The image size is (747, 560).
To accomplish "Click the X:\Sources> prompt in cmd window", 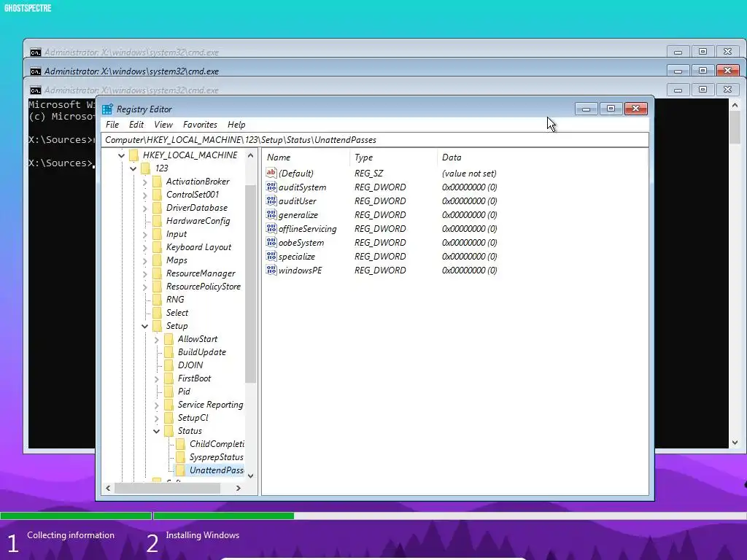I will [x=60, y=163].
